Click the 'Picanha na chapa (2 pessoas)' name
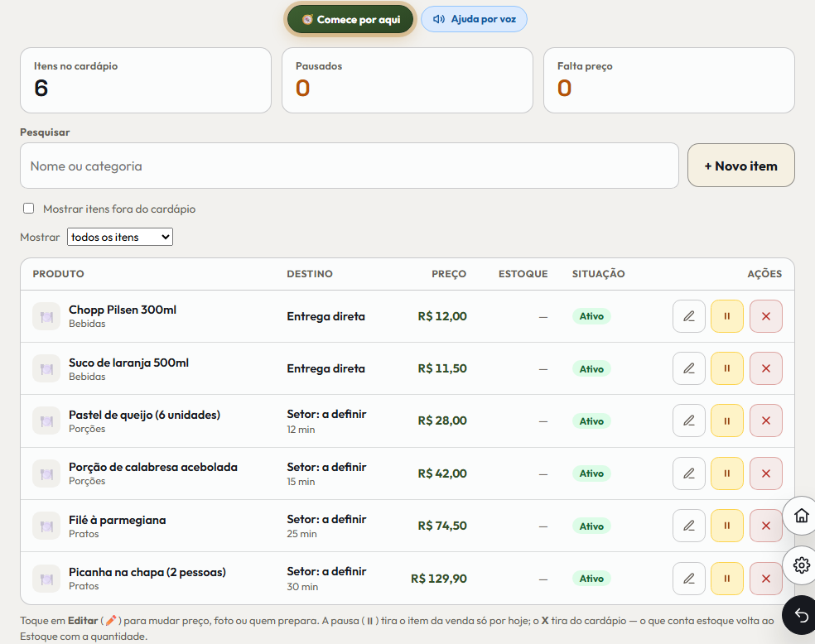This screenshot has height=644, width=815. [x=147, y=572]
